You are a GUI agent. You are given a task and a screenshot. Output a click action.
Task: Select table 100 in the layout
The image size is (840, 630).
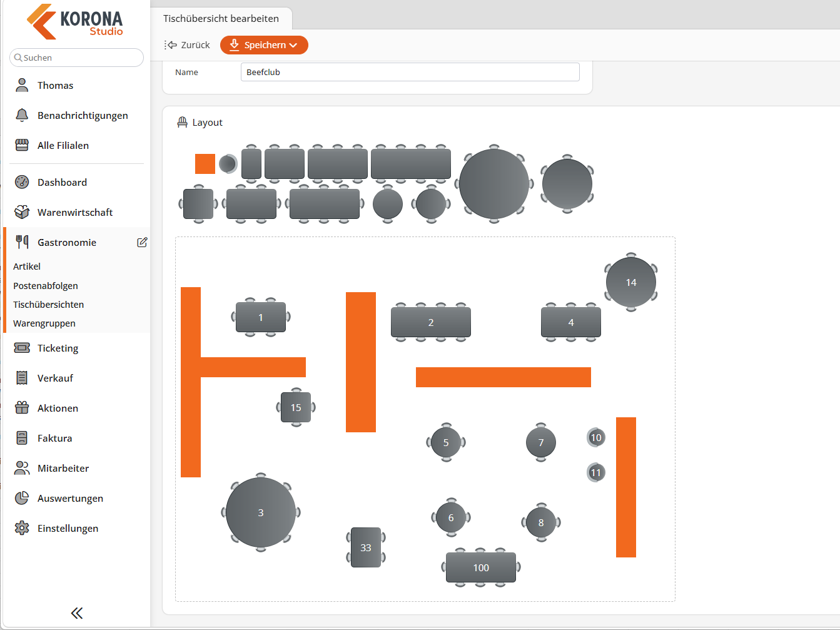pos(481,567)
